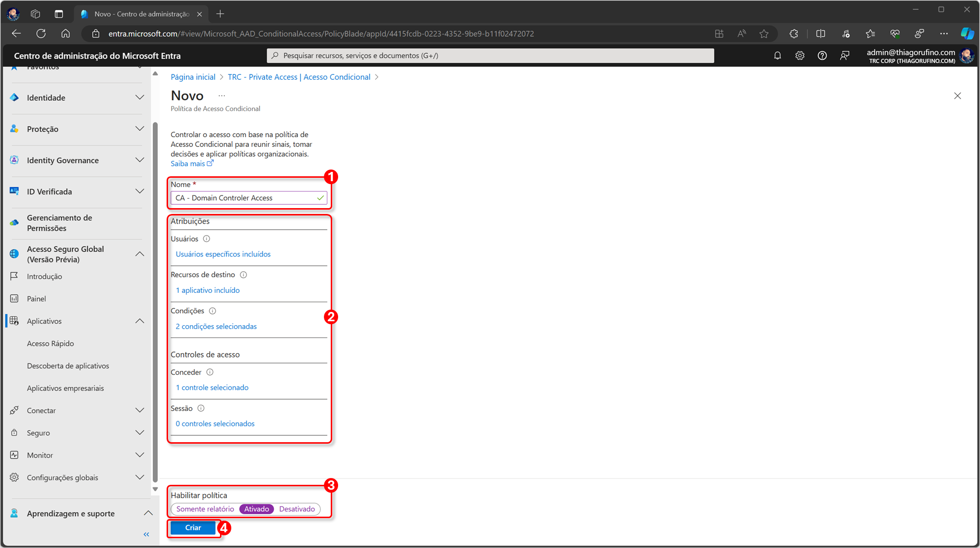
Task: Open Aplicativos empresariais page
Action: pyautogui.click(x=66, y=388)
